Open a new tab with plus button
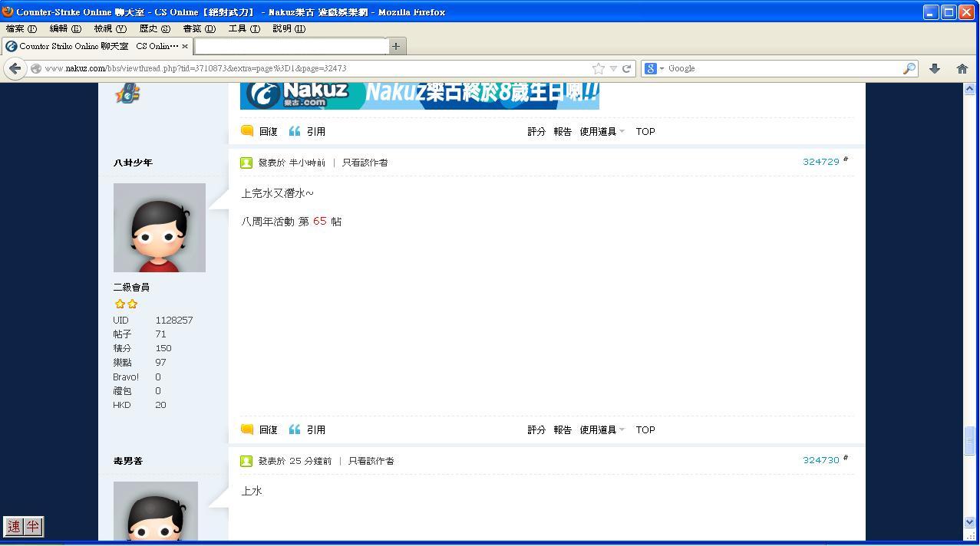The image size is (980, 546). coord(396,46)
